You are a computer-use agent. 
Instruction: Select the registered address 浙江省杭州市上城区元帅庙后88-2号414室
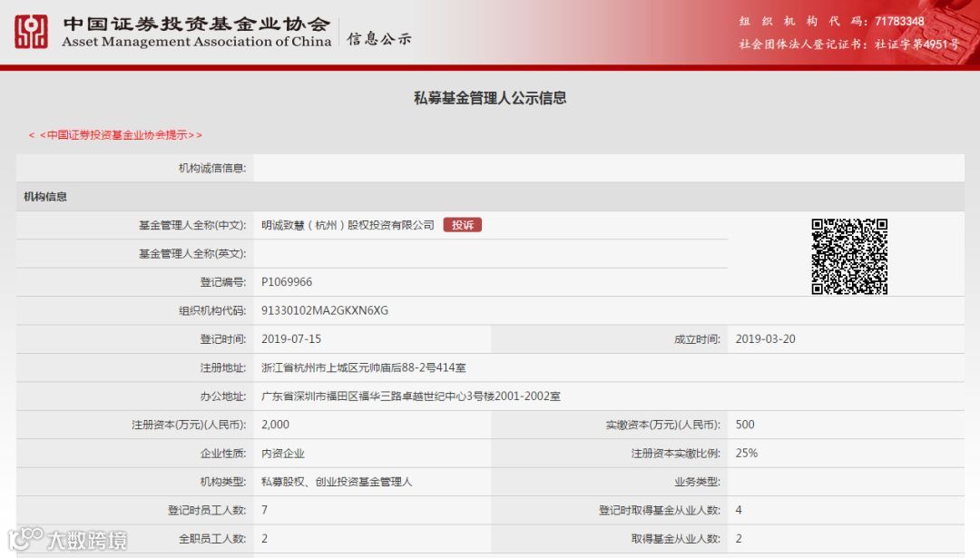pos(363,367)
